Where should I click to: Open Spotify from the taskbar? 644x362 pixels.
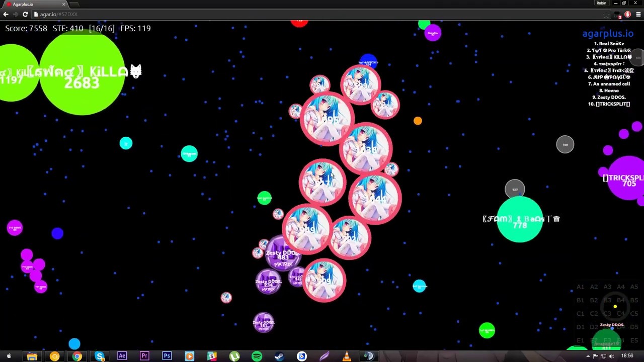pyautogui.click(x=257, y=356)
